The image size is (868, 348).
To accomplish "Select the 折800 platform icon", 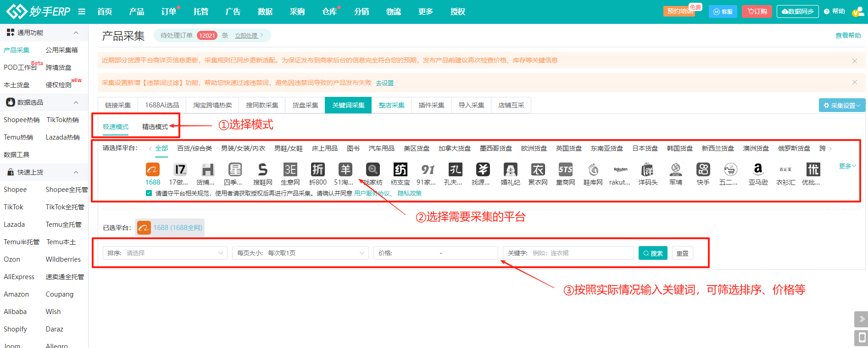I will tap(317, 170).
